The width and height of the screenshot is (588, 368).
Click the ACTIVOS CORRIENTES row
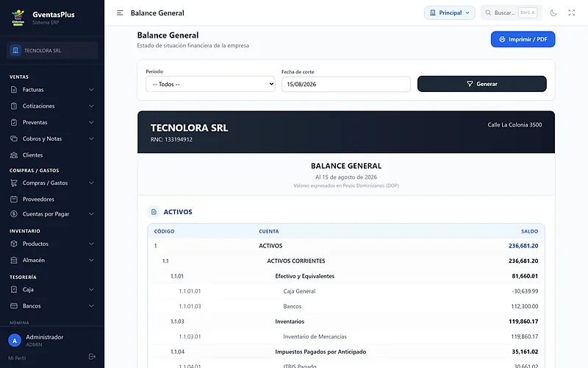tap(346, 261)
